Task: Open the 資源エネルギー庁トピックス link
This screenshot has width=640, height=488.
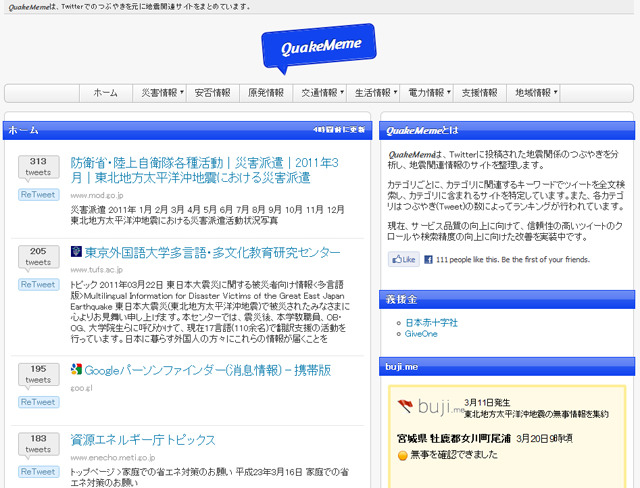Action: [143, 440]
